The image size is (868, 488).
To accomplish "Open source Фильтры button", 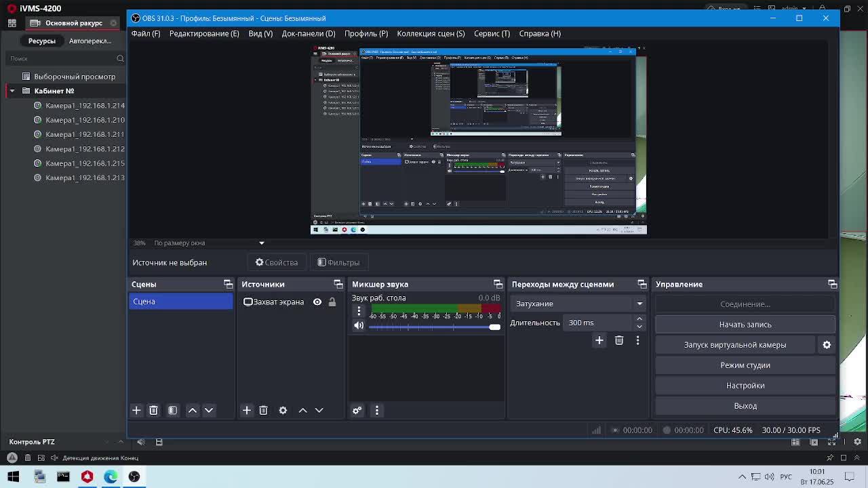I will tap(338, 262).
